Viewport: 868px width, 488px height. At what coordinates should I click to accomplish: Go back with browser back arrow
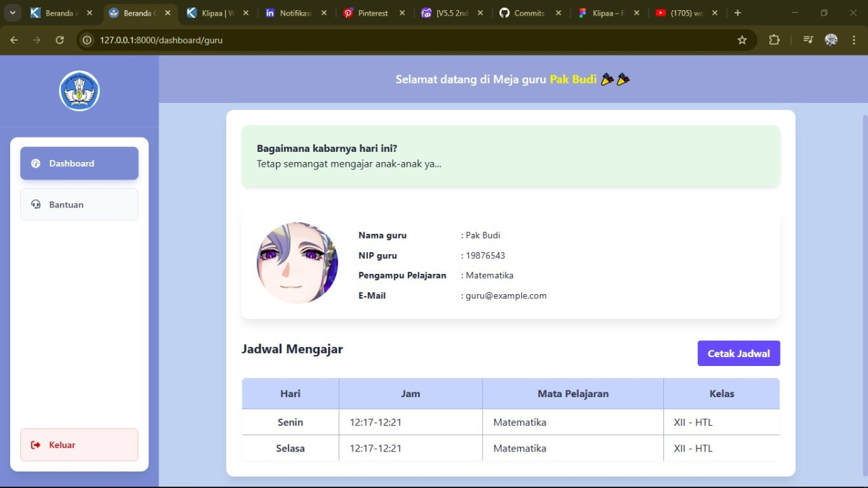coord(14,40)
